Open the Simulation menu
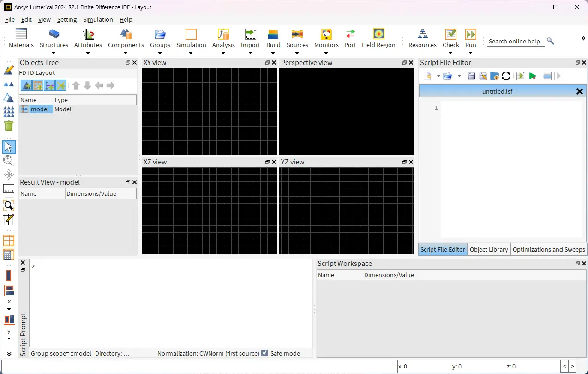The width and height of the screenshot is (588, 374). [98, 19]
